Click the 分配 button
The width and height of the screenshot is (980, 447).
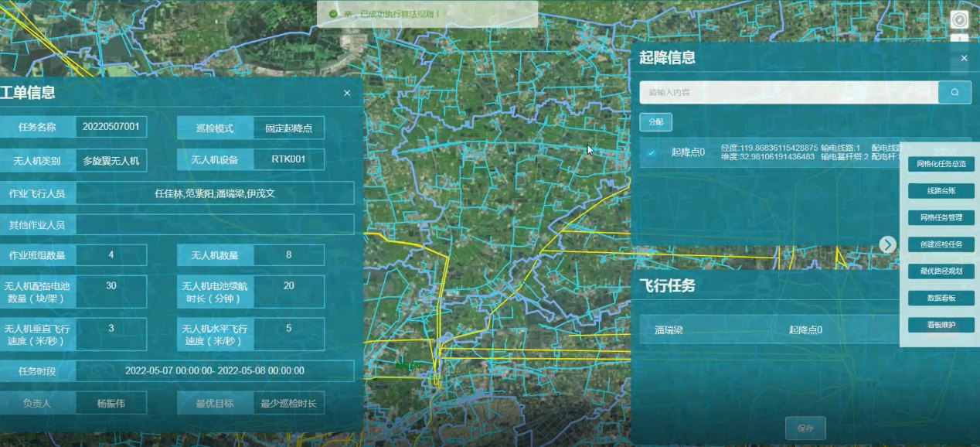coord(655,122)
